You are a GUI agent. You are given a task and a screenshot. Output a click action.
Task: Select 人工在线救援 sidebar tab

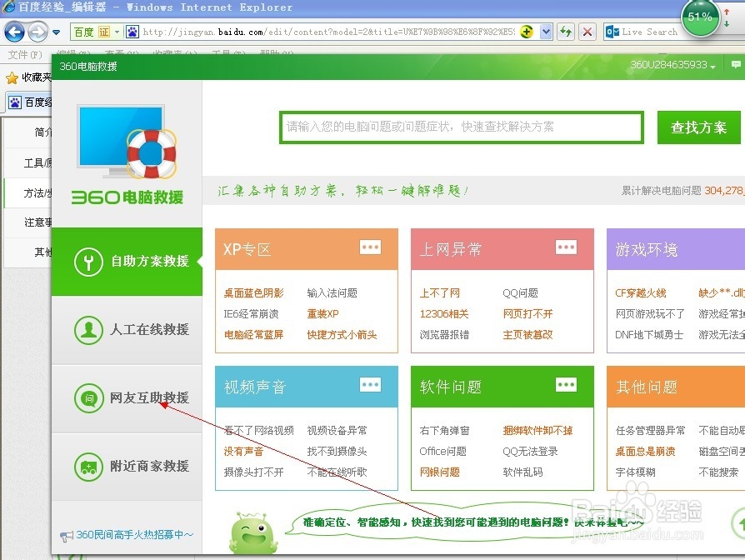point(127,330)
